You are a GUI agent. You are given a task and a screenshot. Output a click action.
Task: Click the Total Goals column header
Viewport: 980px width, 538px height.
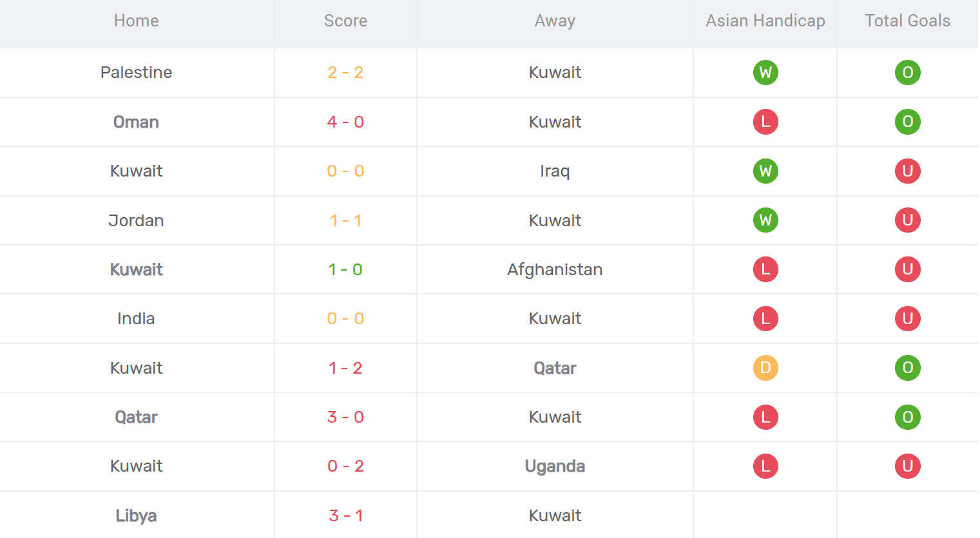click(x=907, y=21)
